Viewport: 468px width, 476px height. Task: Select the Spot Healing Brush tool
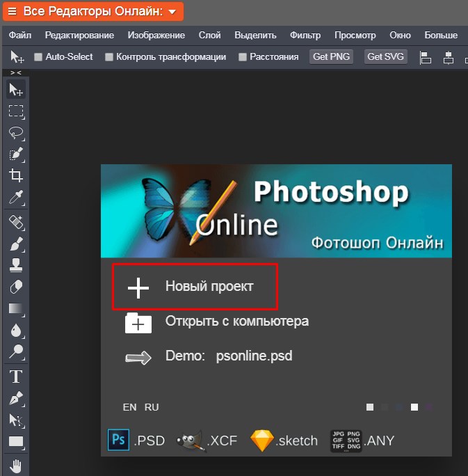click(x=16, y=222)
